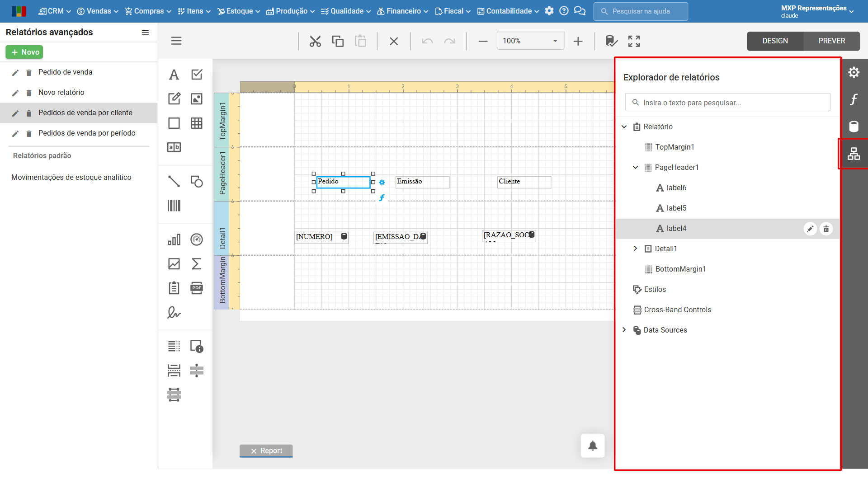The image size is (868, 488).
Task: Open the Field List database panel
Action: click(x=854, y=127)
